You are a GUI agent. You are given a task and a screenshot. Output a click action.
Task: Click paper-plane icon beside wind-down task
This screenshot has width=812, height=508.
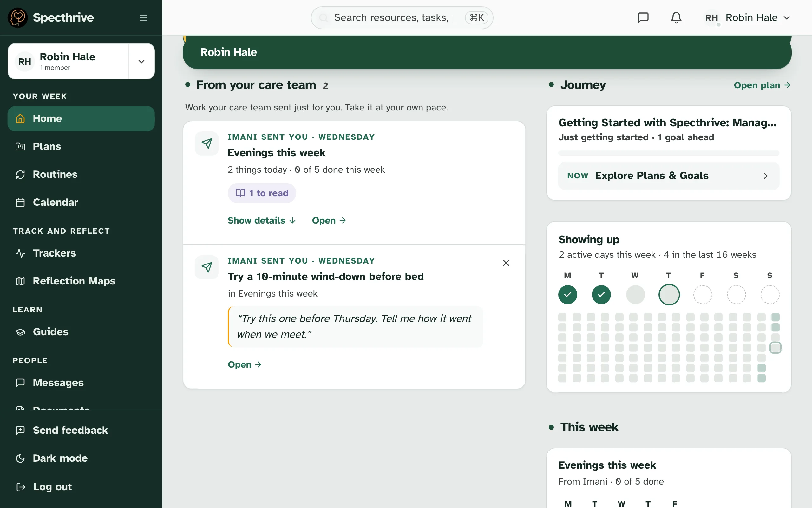tap(207, 267)
